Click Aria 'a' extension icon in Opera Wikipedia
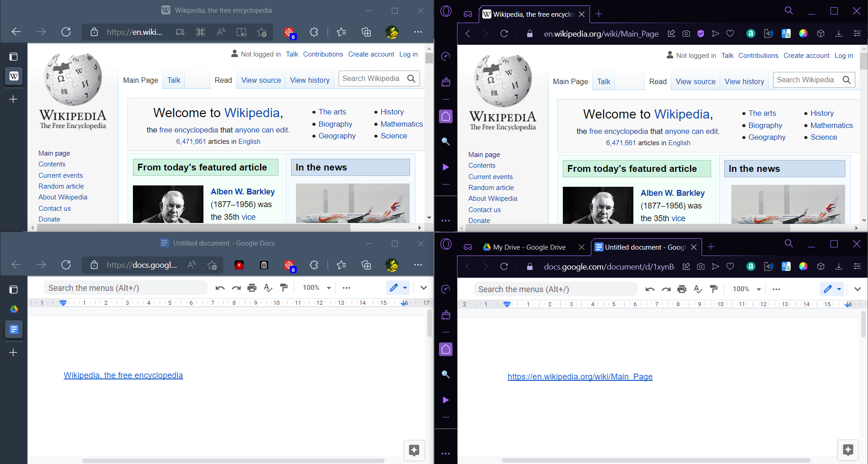 tap(750, 33)
